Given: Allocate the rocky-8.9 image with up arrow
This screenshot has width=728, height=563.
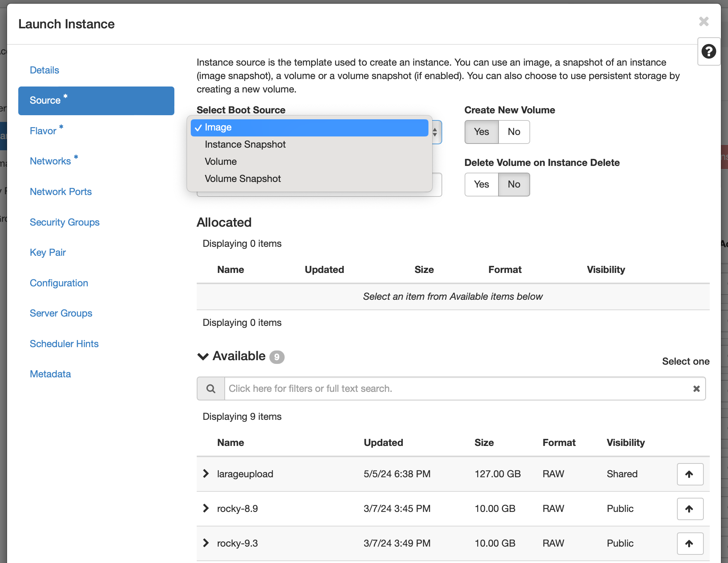Looking at the screenshot, I should (x=690, y=509).
